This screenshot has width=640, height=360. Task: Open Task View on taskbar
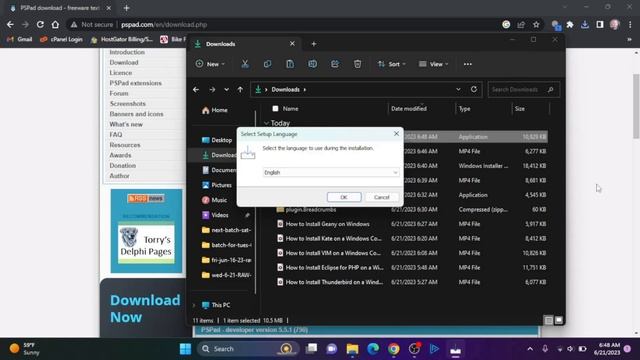click(x=311, y=349)
